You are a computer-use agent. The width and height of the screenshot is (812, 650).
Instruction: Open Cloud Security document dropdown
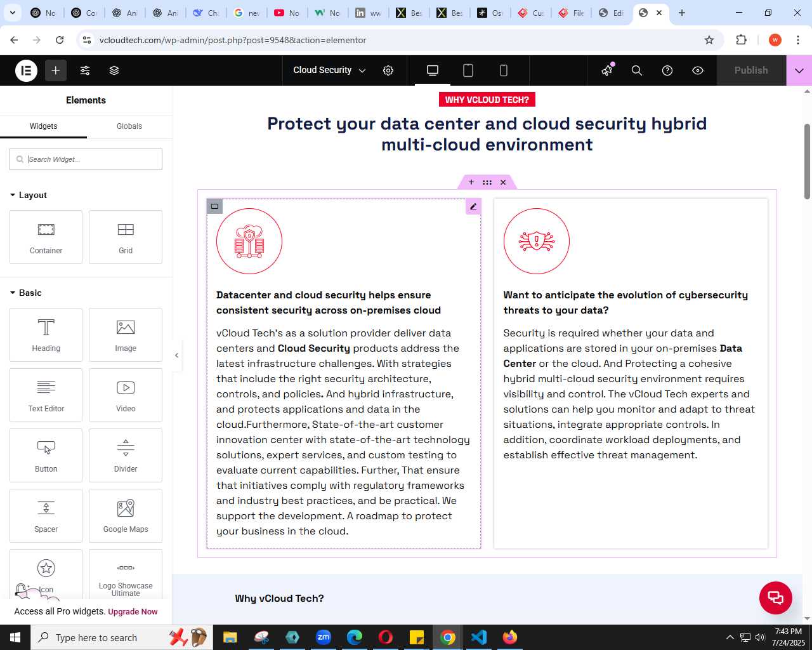pos(329,70)
